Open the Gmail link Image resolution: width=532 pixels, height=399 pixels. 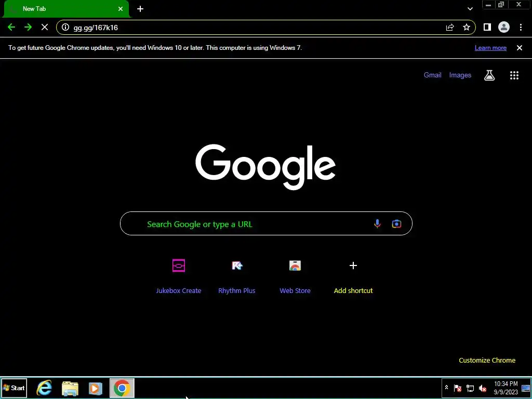pos(433,75)
